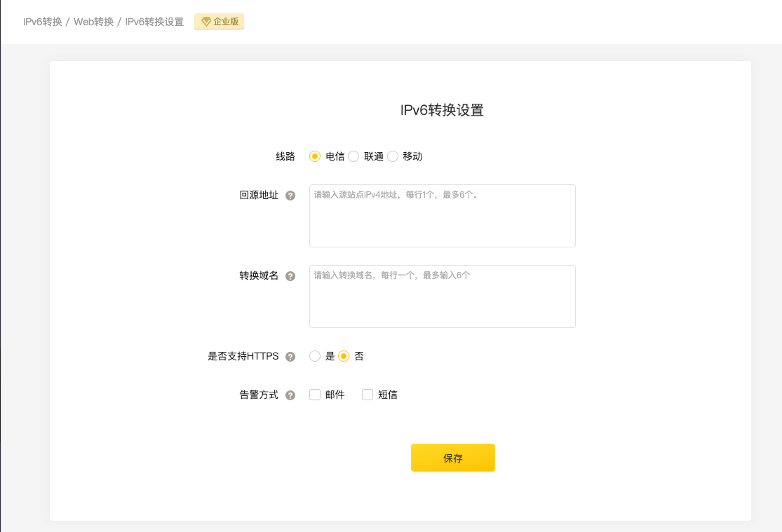The image size is (782, 532).
Task: Go to IPv6转换 in the breadcrumb
Action: [x=43, y=22]
